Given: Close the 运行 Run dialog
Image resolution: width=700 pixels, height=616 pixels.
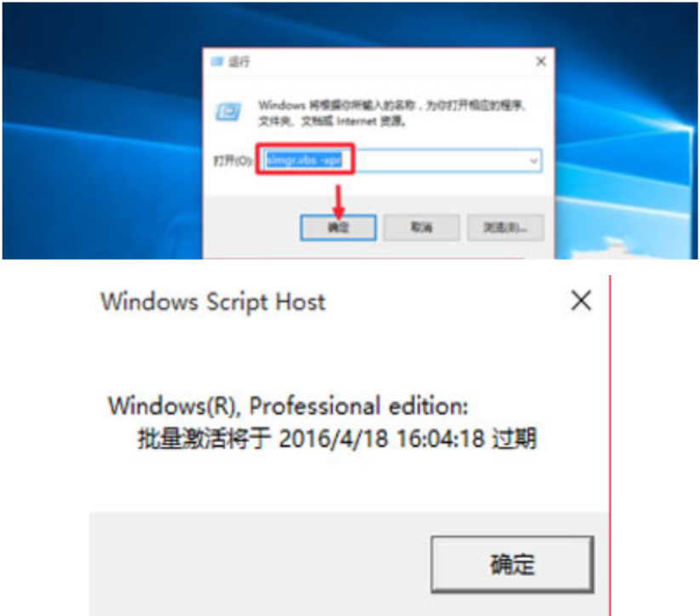Looking at the screenshot, I should click(541, 61).
